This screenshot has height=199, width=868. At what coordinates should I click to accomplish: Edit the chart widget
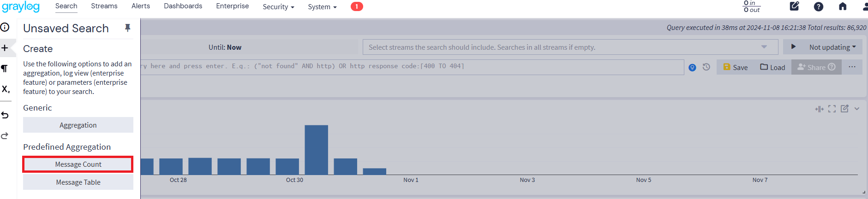click(x=844, y=109)
